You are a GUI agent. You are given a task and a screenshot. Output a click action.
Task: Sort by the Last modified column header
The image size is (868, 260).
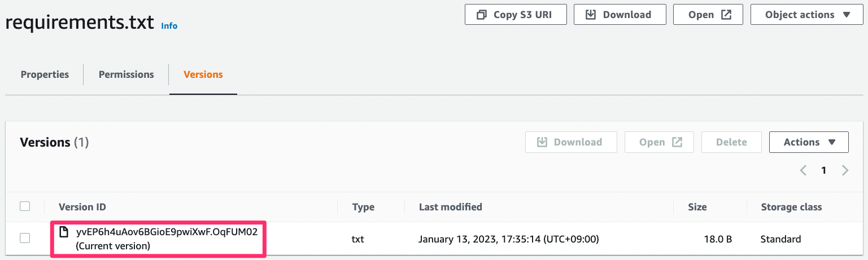tap(451, 207)
